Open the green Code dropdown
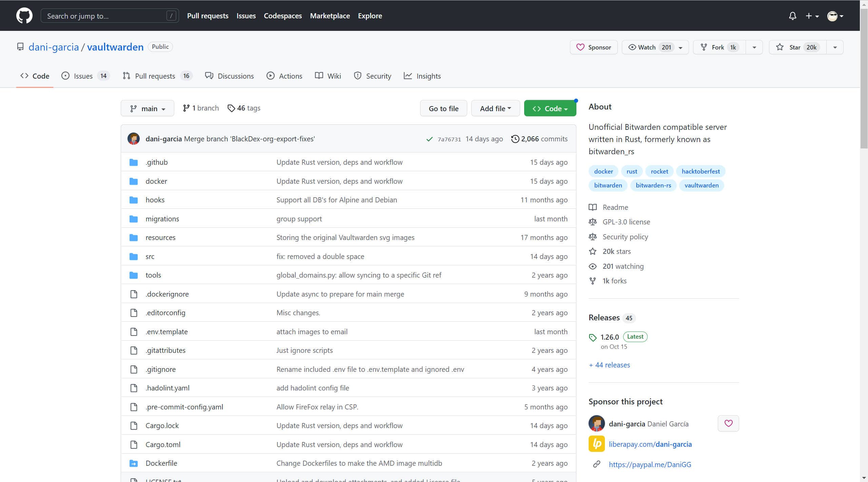Screen dimensions: 868x482 (x=550, y=108)
